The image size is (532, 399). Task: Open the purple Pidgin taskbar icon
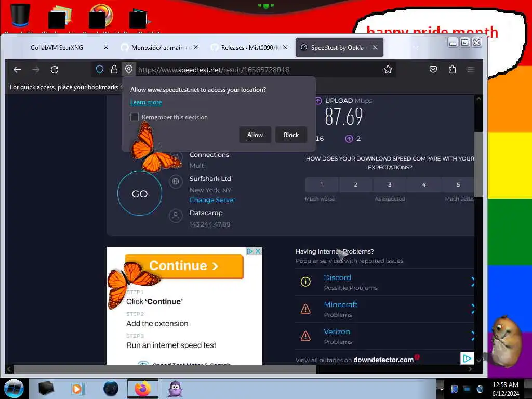pos(176,389)
